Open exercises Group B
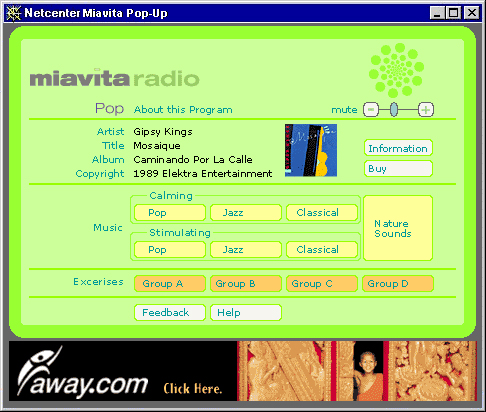Screen dimensions: 486x412 (246, 284)
